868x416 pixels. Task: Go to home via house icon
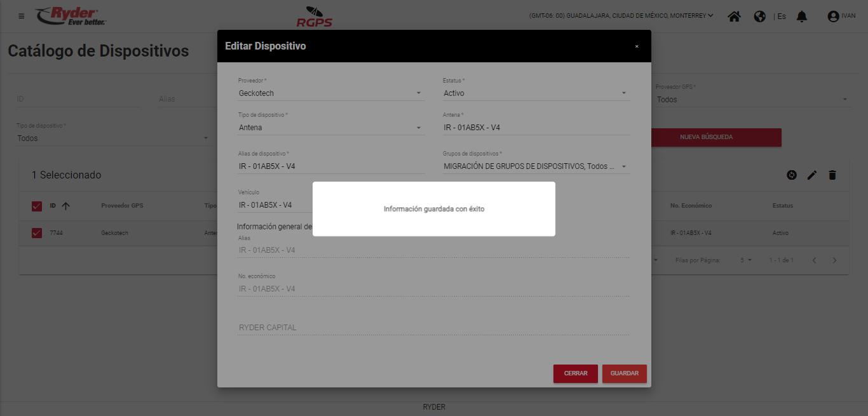pyautogui.click(x=734, y=17)
